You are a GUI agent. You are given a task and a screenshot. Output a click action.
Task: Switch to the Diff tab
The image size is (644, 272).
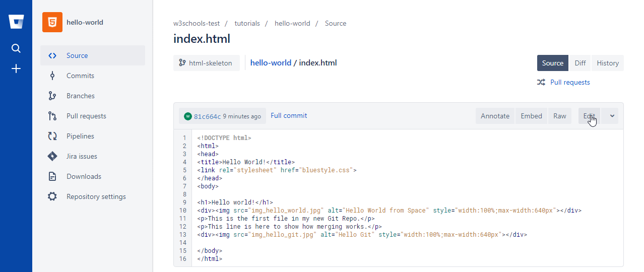[580, 63]
